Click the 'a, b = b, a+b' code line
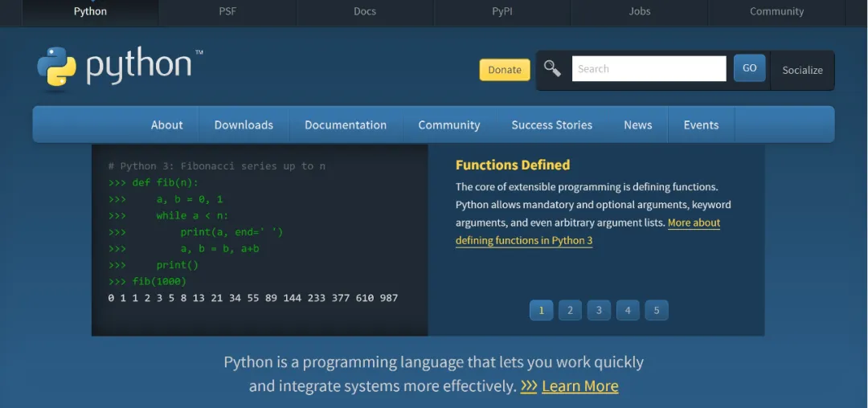 (x=219, y=249)
